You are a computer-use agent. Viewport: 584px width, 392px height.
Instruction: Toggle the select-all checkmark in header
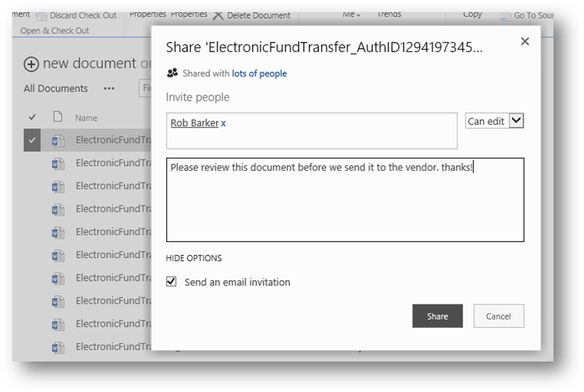tap(32, 117)
